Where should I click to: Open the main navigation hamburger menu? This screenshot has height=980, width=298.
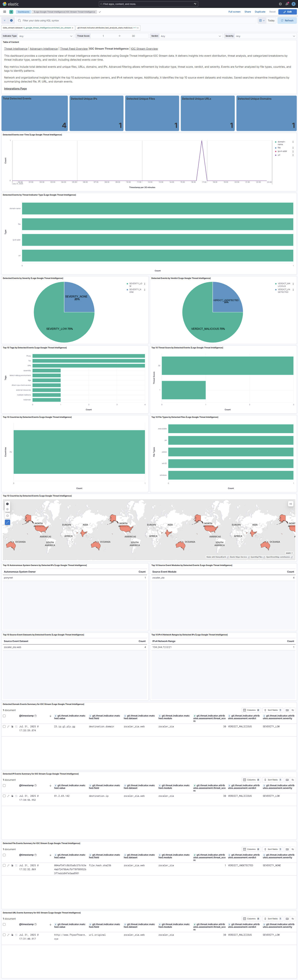[5, 12]
